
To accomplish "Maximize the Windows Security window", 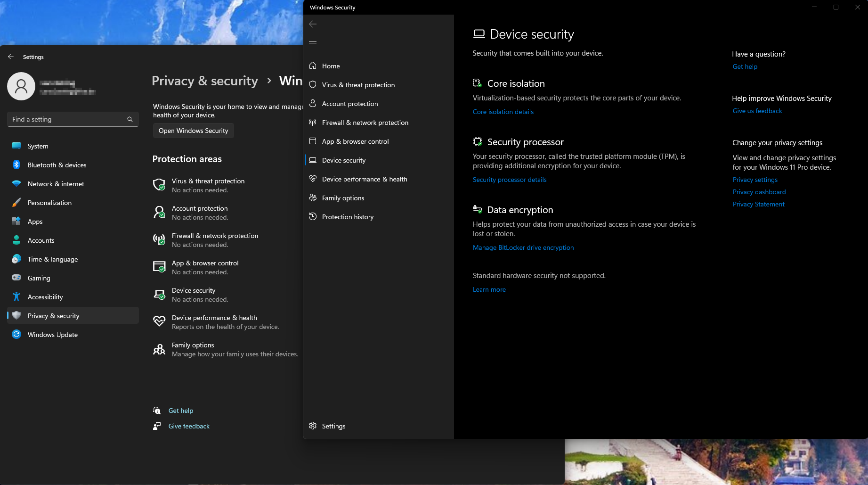I will [x=836, y=7].
